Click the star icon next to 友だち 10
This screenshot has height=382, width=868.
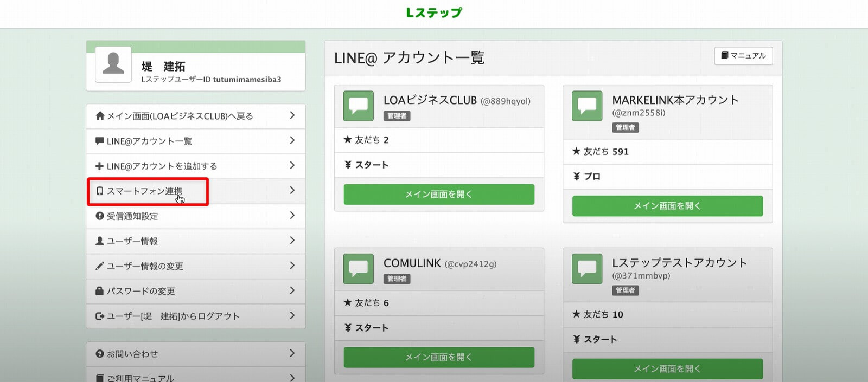(577, 314)
